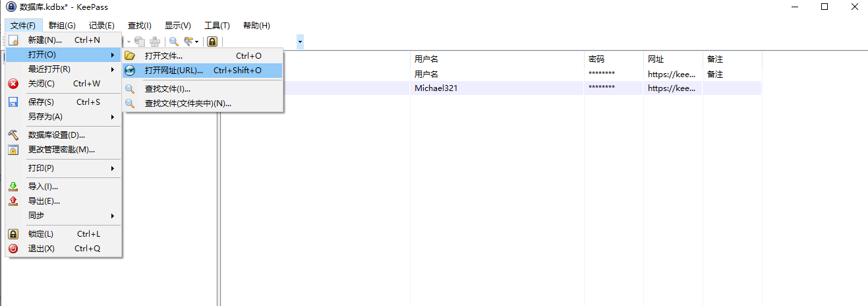This screenshot has height=306, width=868.
Task: Click the padlock icon beside 锁定(L)
Action: point(13,234)
